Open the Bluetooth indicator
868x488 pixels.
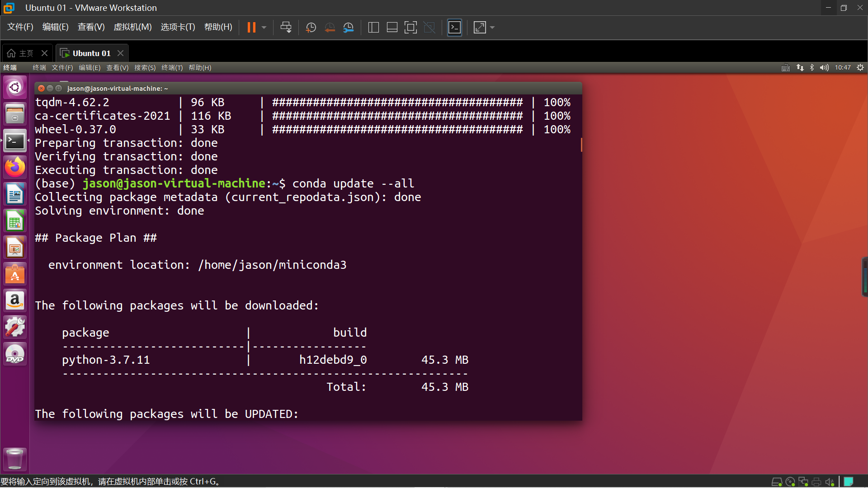tap(812, 68)
